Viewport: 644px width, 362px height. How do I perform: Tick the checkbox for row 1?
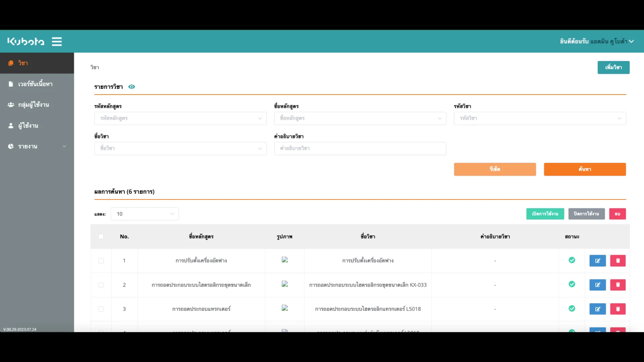click(x=101, y=261)
